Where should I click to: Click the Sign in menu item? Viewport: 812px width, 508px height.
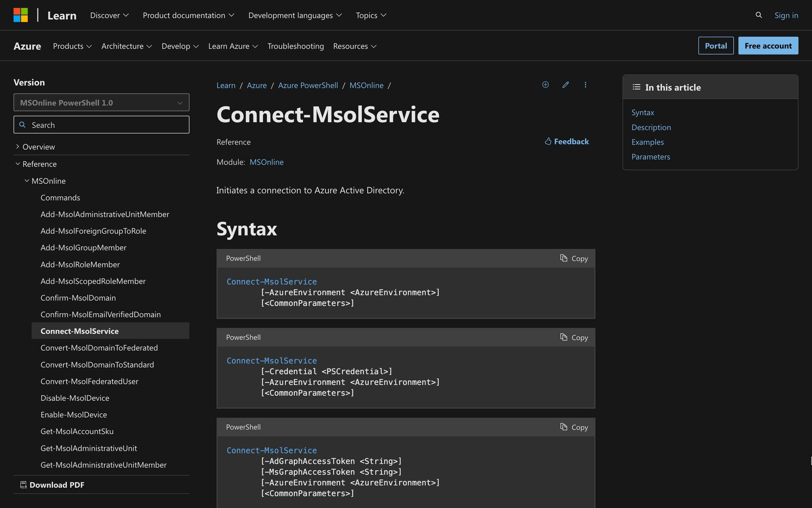point(786,15)
